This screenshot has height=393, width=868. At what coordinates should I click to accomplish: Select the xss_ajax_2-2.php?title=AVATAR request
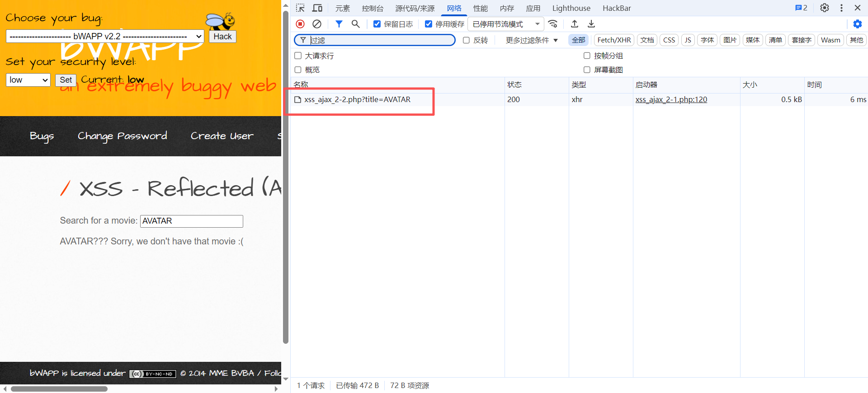coord(357,99)
